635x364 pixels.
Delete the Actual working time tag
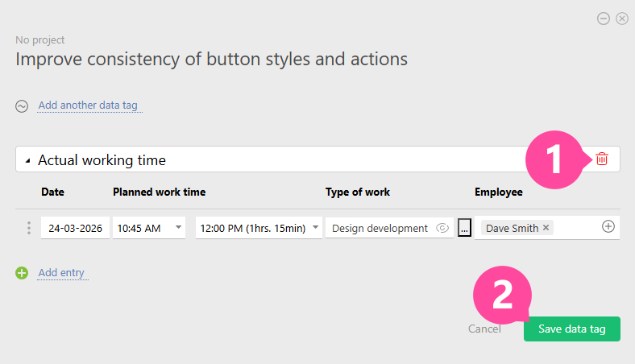602,159
